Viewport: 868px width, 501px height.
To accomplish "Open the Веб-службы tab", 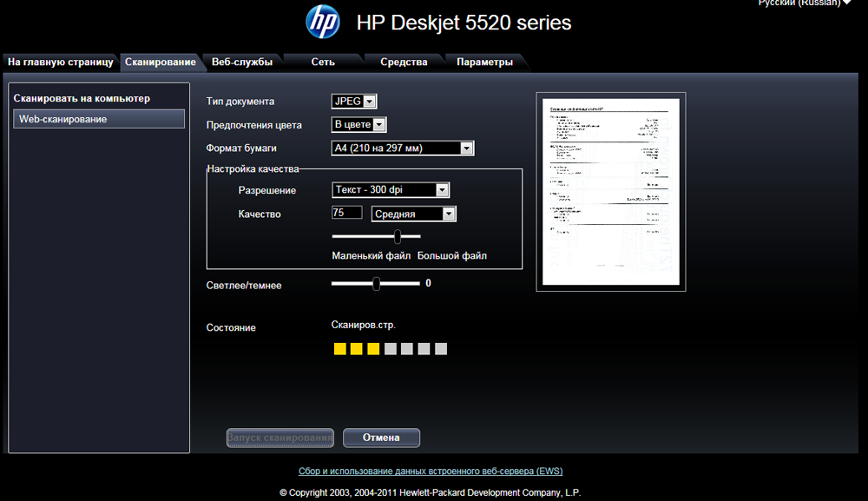I will pyautogui.click(x=242, y=62).
